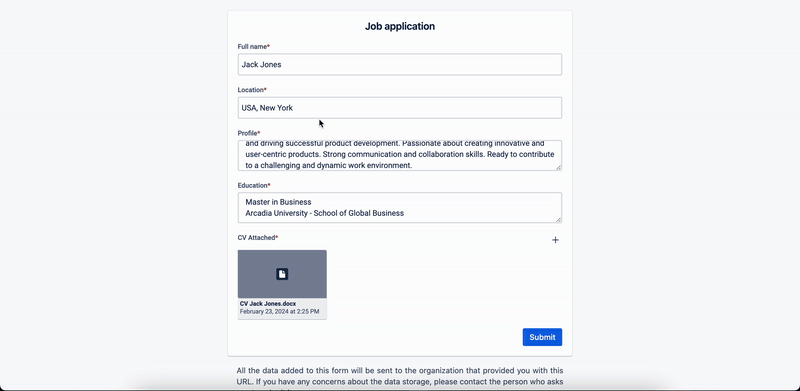
Task: Click the 'Education' field label
Action: (x=254, y=185)
